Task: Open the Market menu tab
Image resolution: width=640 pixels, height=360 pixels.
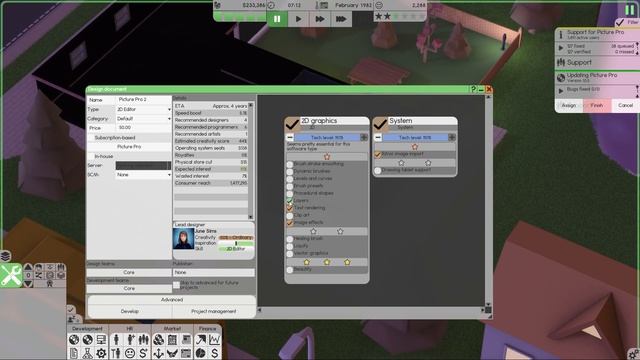Action: click(172, 329)
